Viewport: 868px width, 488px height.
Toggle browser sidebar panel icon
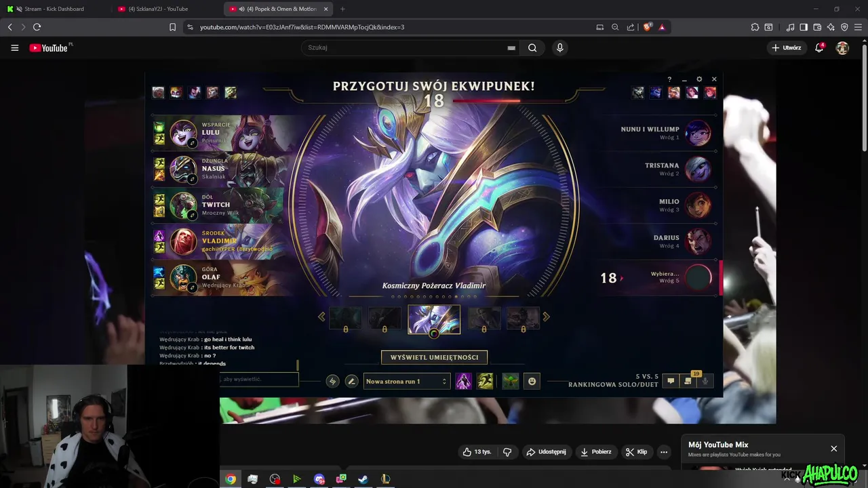point(804,27)
